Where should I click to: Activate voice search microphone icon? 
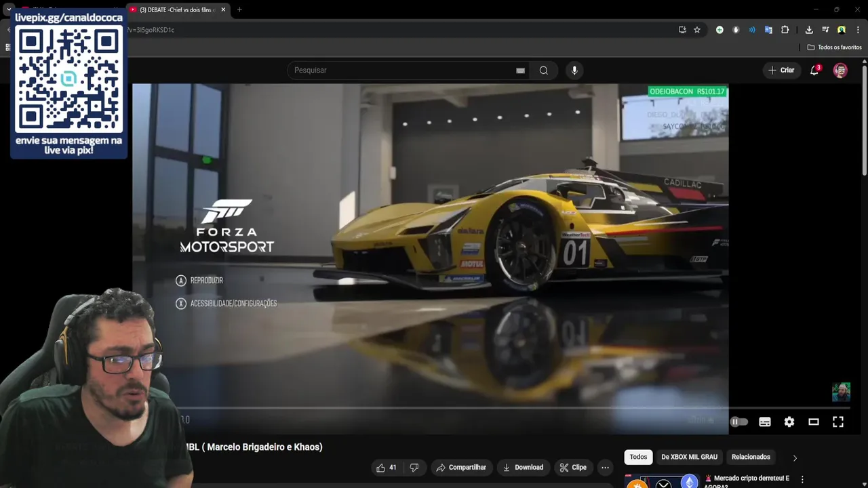click(574, 70)
